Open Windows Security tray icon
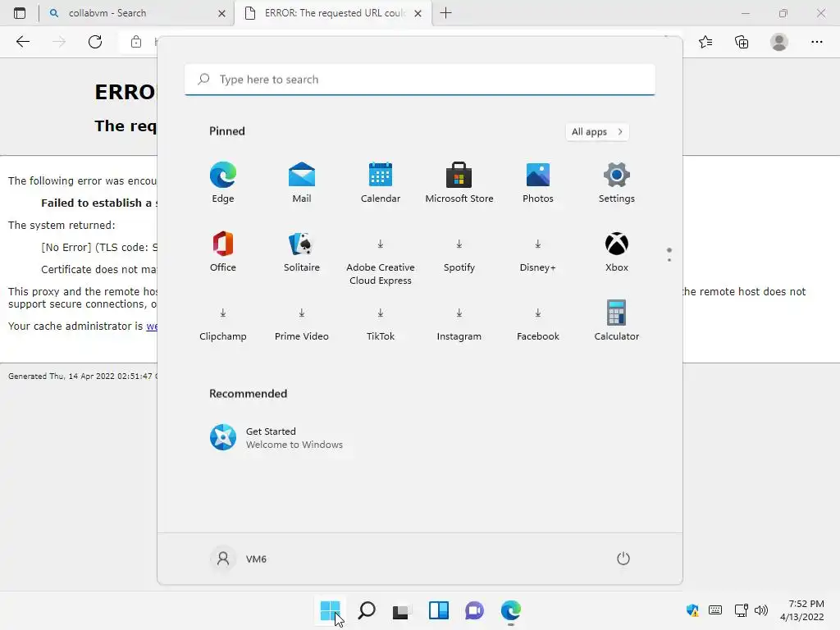 pos(692,610)
